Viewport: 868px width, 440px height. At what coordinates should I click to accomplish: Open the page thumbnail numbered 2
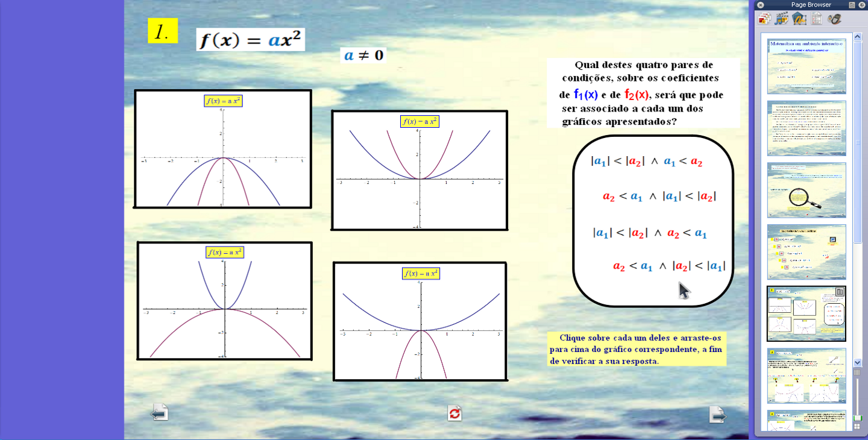tap(807, 376)
